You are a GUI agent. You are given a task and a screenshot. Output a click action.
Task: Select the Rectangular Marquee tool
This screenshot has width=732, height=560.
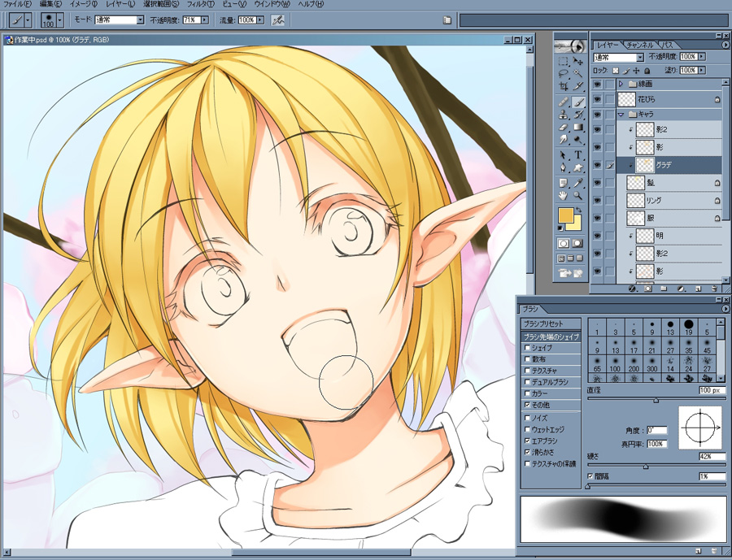563,61
